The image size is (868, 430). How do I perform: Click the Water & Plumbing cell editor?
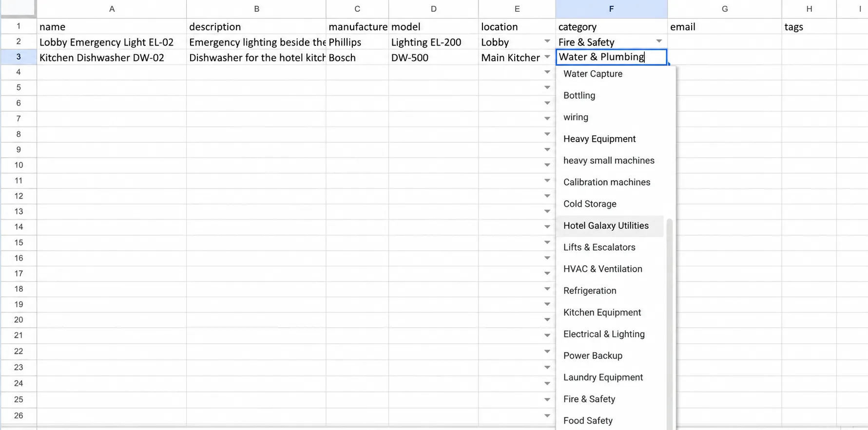(611, 57)
